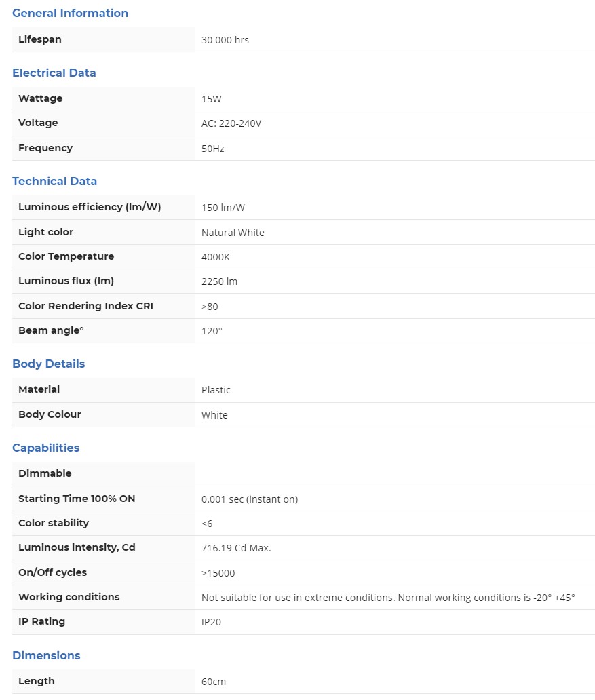Click the AC: 220-240V voltage value
595x700 pixels.
[x=231, y=123]
